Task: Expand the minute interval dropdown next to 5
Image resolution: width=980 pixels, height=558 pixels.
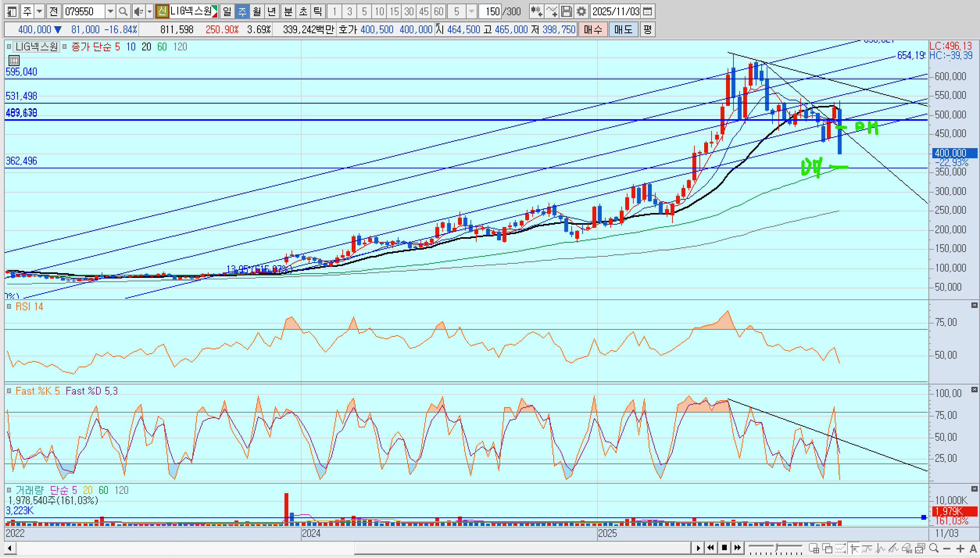Action: (472, 12)
